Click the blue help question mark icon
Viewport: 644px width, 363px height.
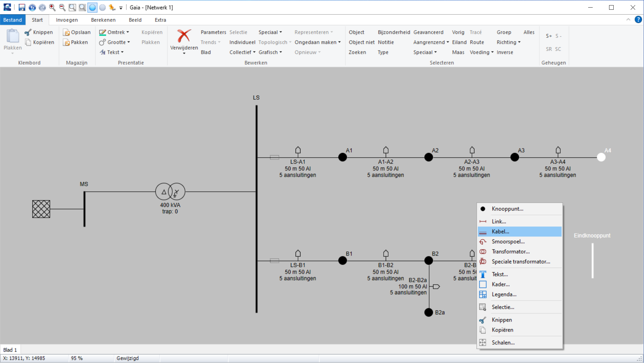[638, 20]
